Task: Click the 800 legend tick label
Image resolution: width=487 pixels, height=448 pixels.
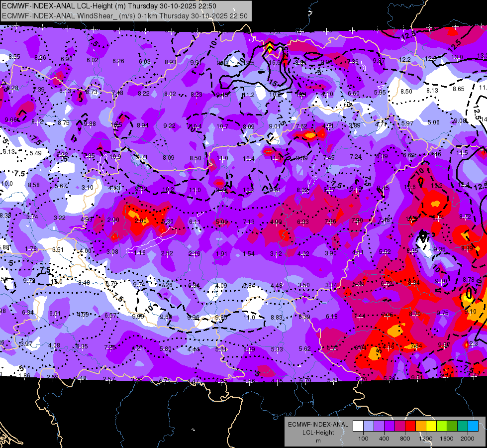Action: [x=405, y=439]
